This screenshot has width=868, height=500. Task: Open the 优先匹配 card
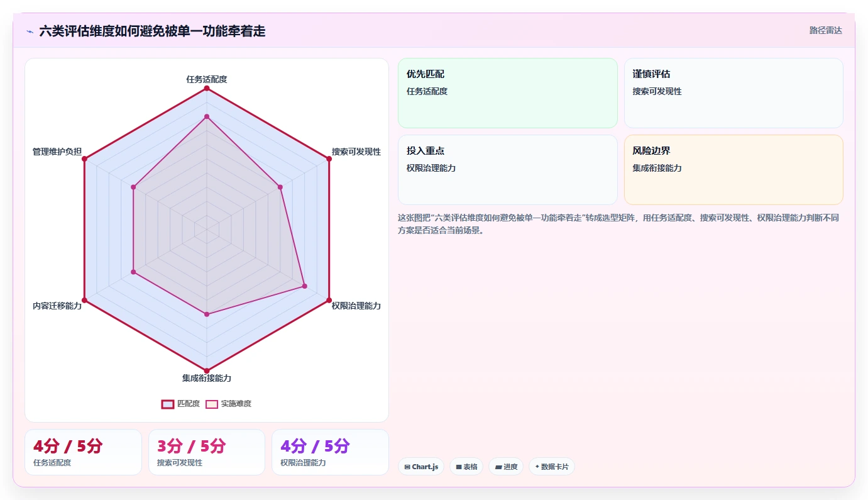pos(508,93)
